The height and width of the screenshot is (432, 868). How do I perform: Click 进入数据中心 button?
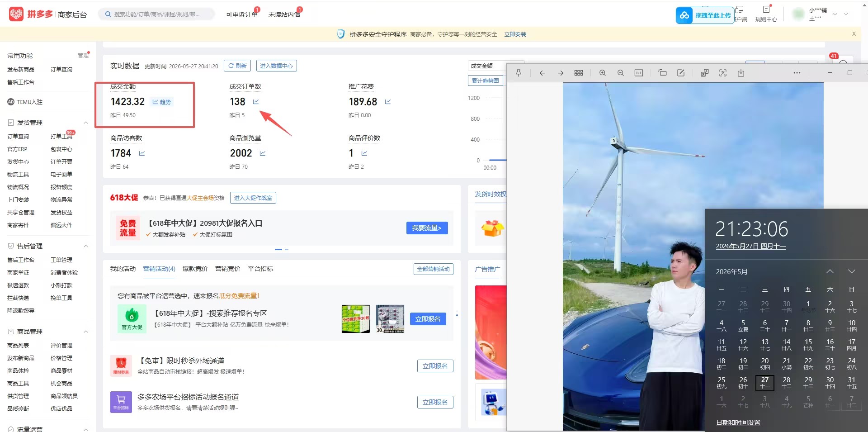[276, 66]
